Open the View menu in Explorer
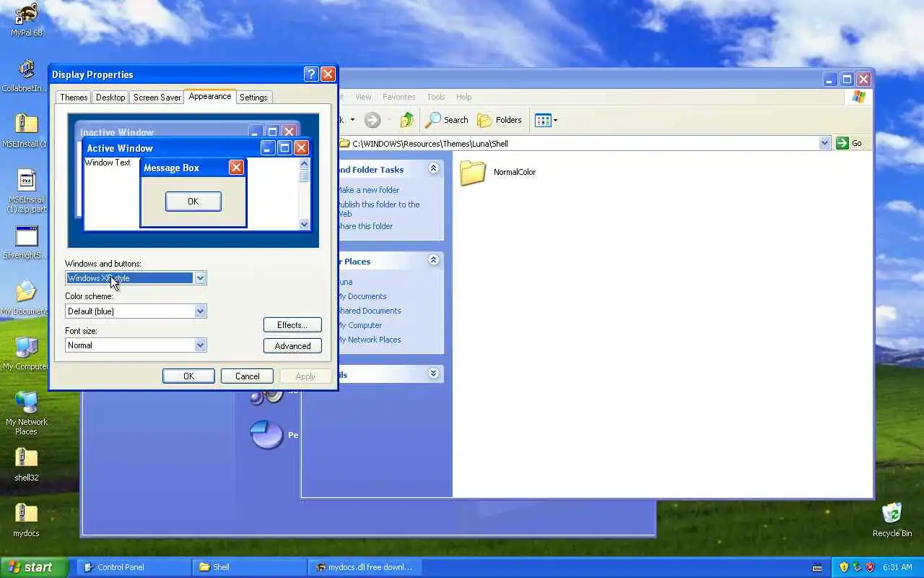Image resolution: width=924 pixels, height=578 pixels. click(x=363, y=97)
